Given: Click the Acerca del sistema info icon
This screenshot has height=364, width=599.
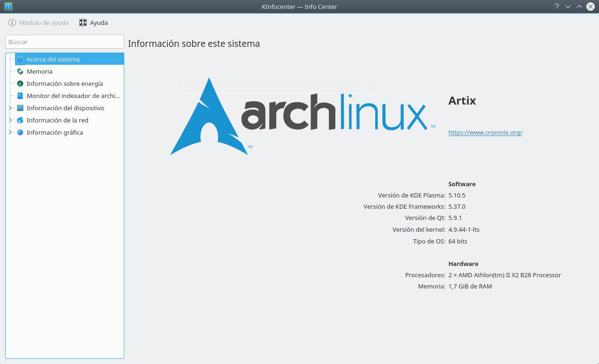Looking at the screenshot, I should pos(20,59).
